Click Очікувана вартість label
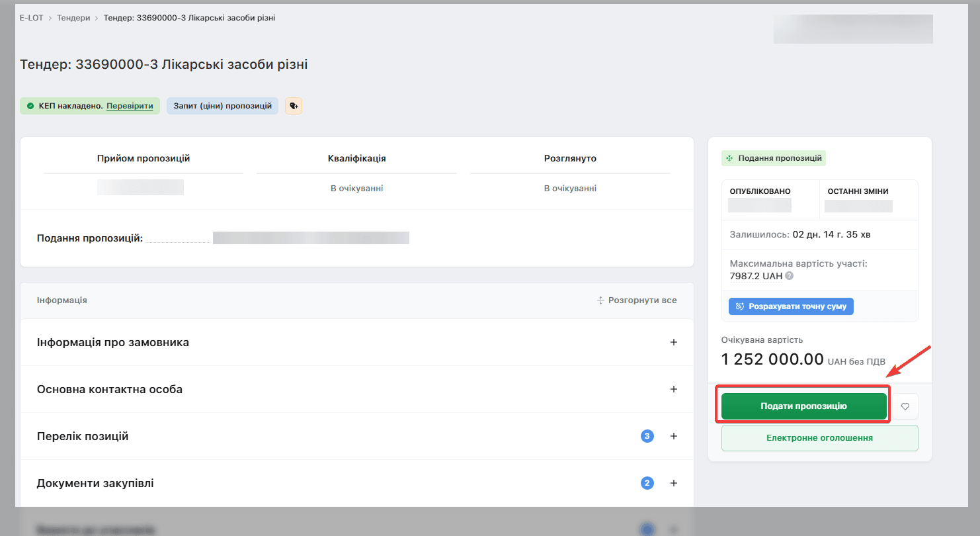This screenshot has width=980, height=536. pyautogui.click(x=762, y=339)
